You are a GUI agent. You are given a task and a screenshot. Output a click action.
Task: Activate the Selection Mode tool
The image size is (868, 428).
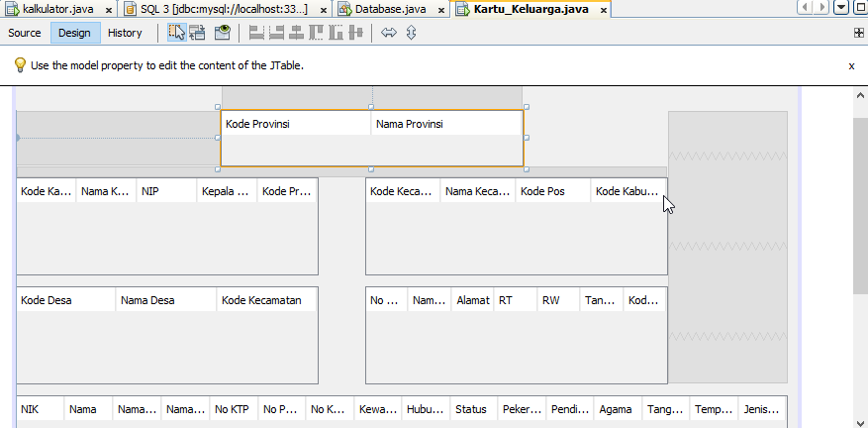point(176,33)
